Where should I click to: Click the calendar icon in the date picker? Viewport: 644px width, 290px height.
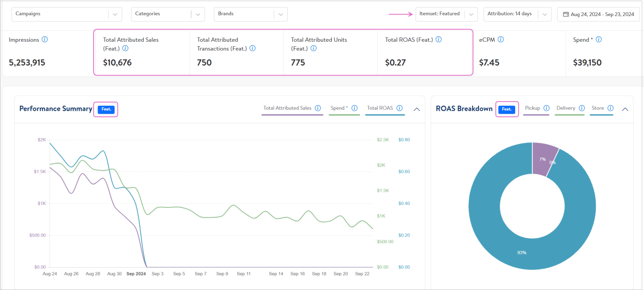click(566, 14)
